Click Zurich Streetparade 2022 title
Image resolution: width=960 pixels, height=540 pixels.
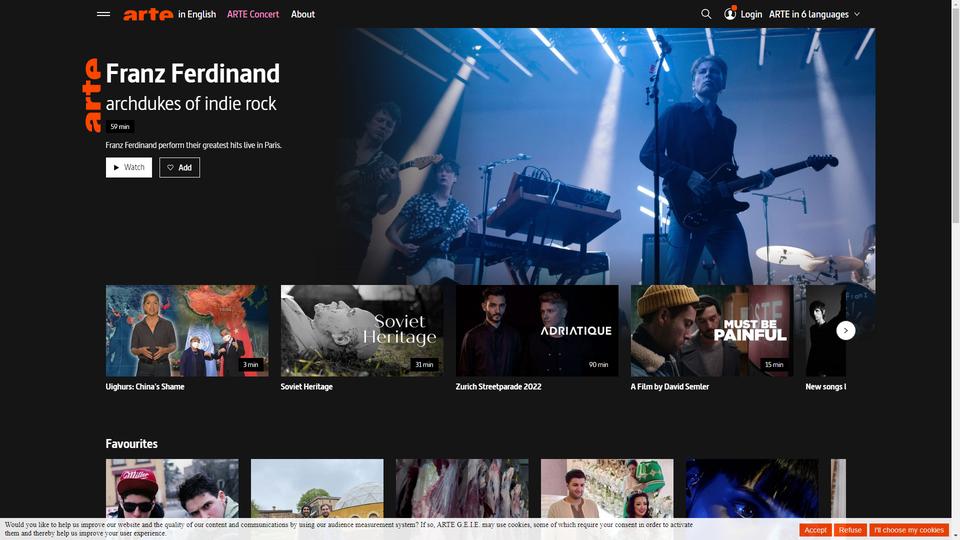(498, 387)
